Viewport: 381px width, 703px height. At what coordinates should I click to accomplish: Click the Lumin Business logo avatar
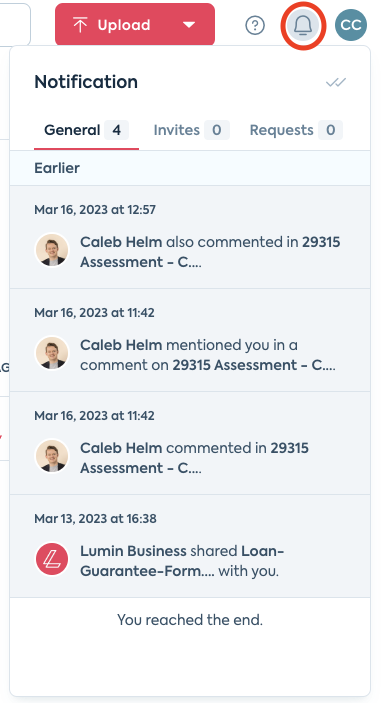tap(52, 560)
